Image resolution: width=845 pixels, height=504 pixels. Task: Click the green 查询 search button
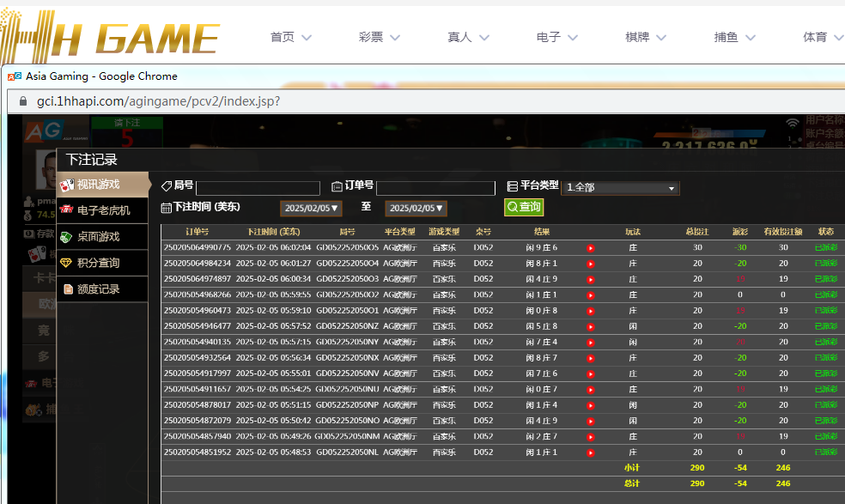coord(524,207)
